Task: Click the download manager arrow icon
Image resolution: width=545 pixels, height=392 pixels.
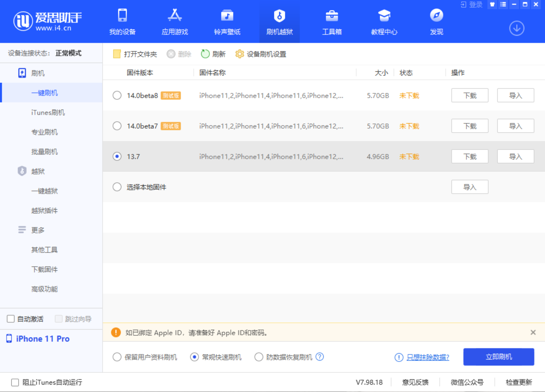Action: 517,29
